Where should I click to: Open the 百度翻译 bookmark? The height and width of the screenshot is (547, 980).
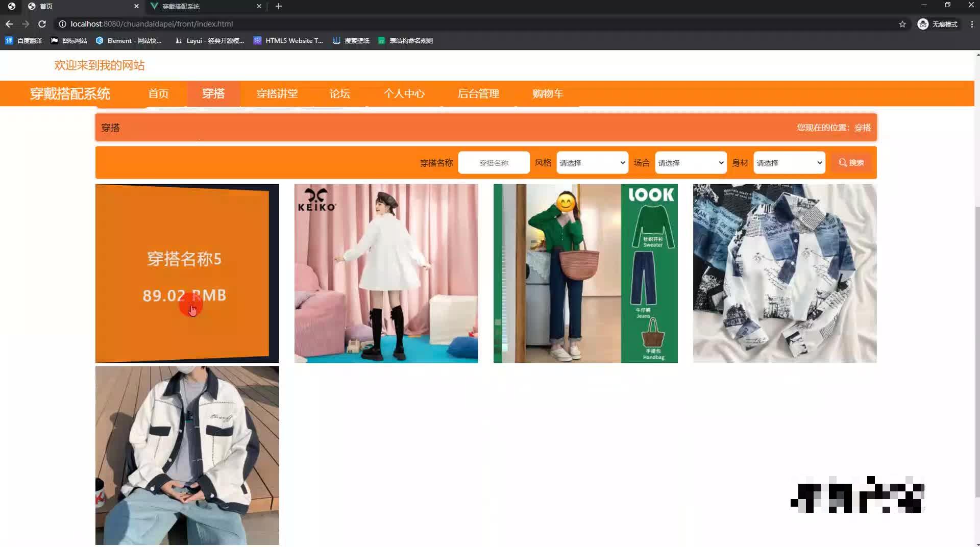(x=23, y=40)
